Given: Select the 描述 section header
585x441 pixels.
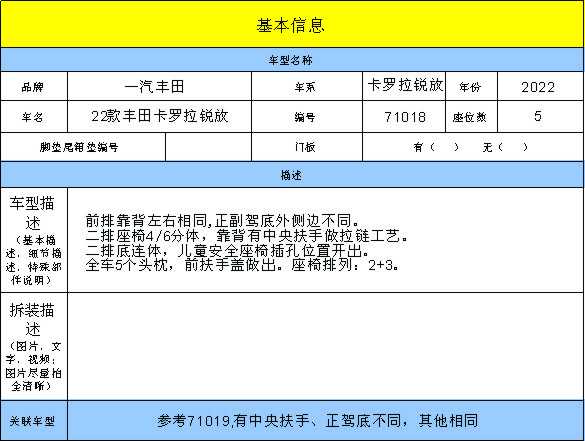Looking at the screenshot, I should click(x=292, y=175).
